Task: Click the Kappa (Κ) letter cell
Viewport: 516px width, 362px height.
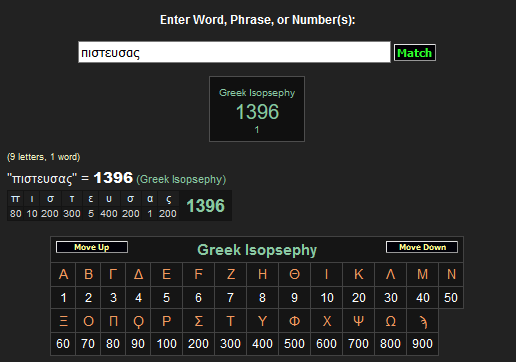Action: (359, 274)
